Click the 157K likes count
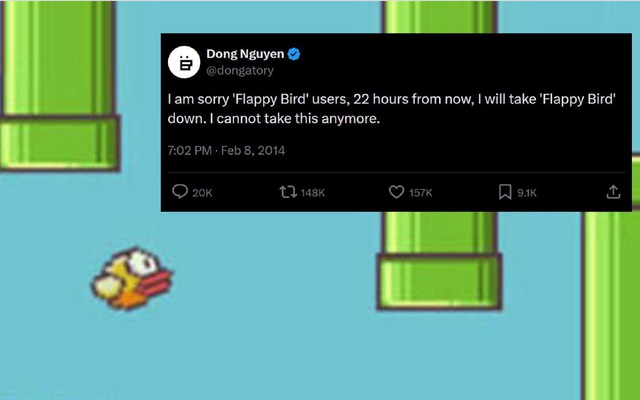The width and height of the screenshot is (640, 400). 420,193
